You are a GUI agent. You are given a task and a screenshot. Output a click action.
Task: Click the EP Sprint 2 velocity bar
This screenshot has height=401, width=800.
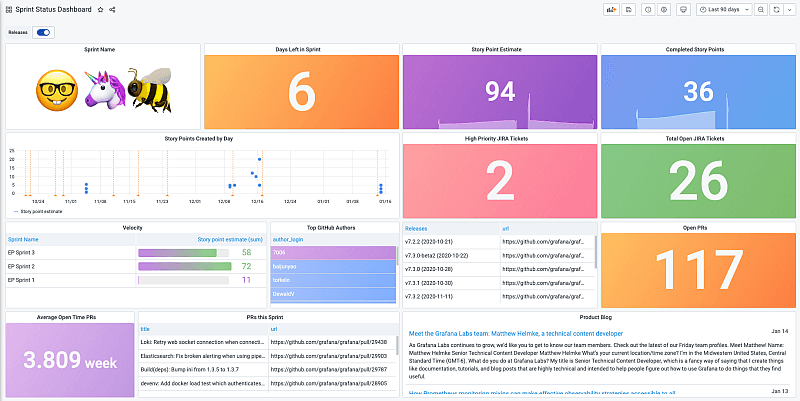(185, 266)
